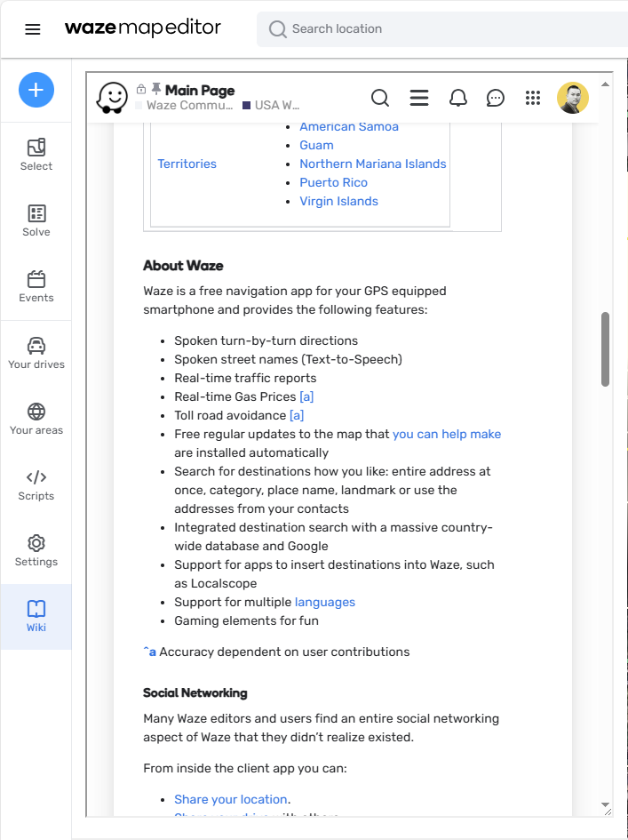This screenshot has width=628, height=840.
Task: Open the wiki chat bubble icon
Action: 496,98
